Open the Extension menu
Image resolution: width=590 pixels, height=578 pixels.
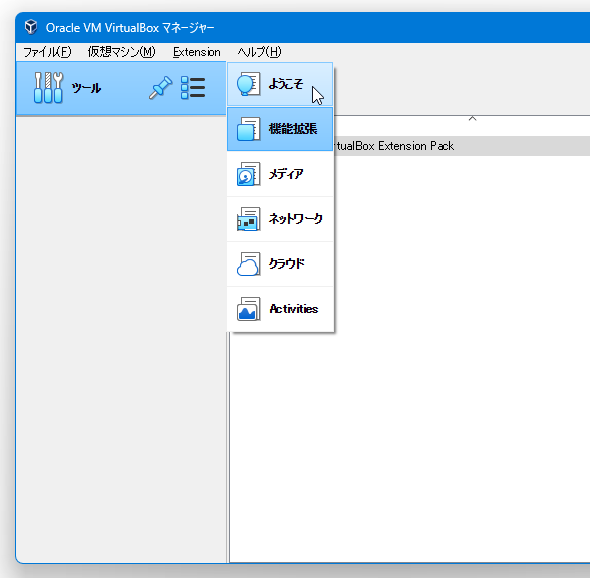(196, 52)
